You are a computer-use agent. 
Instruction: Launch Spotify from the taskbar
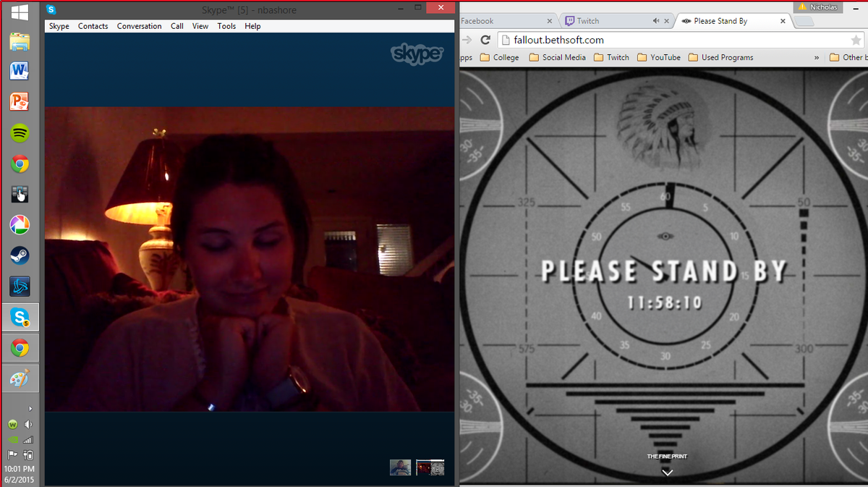[x=20, y=133]
